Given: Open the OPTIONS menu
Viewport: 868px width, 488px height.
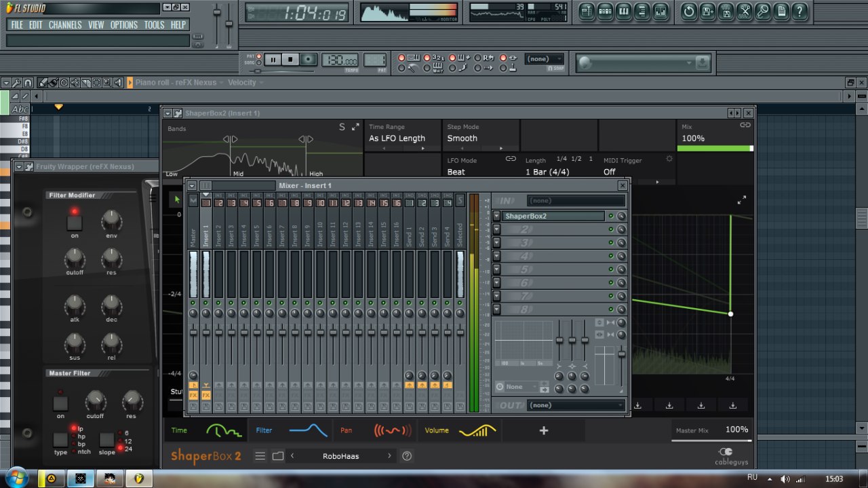Looking at the screenshot, I should click(124, 24).
